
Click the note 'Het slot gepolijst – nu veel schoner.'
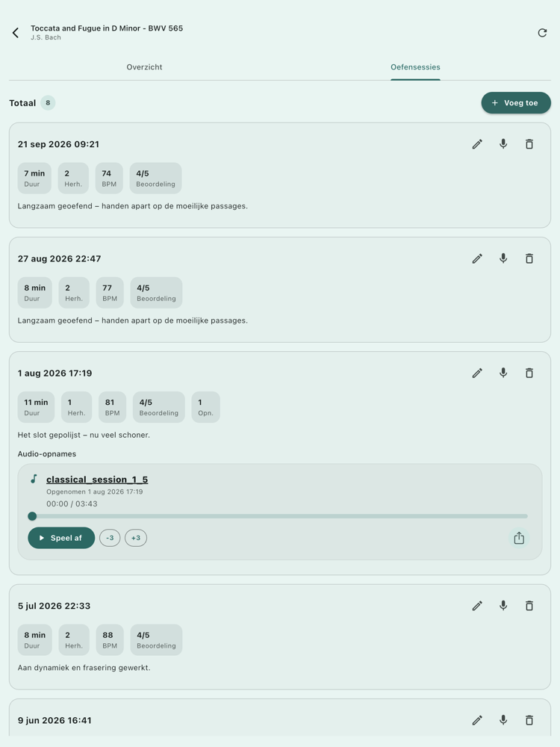click(x=84, y=435)
